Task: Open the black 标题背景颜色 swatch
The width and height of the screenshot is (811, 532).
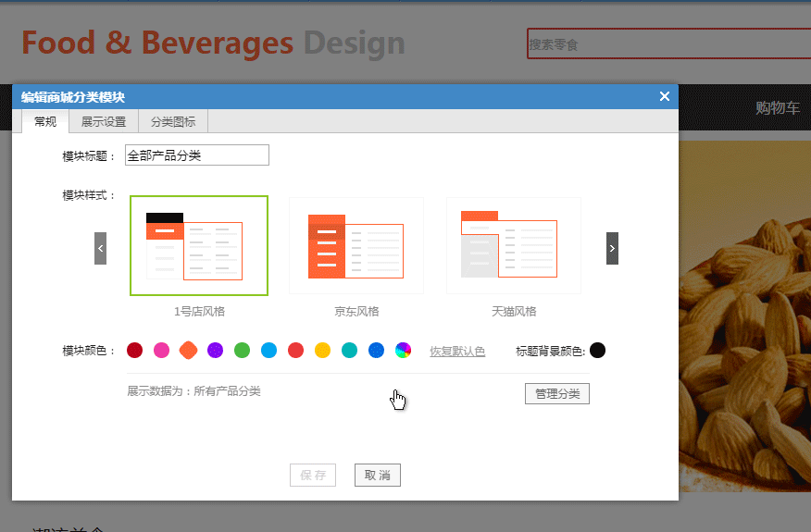Action: coord(597,350)
